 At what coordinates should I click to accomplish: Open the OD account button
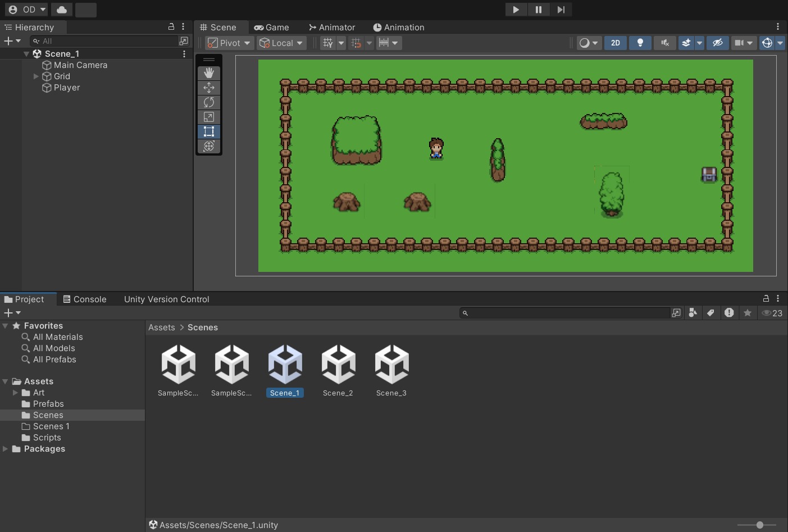pyautogui.click(x=26, y=10)
